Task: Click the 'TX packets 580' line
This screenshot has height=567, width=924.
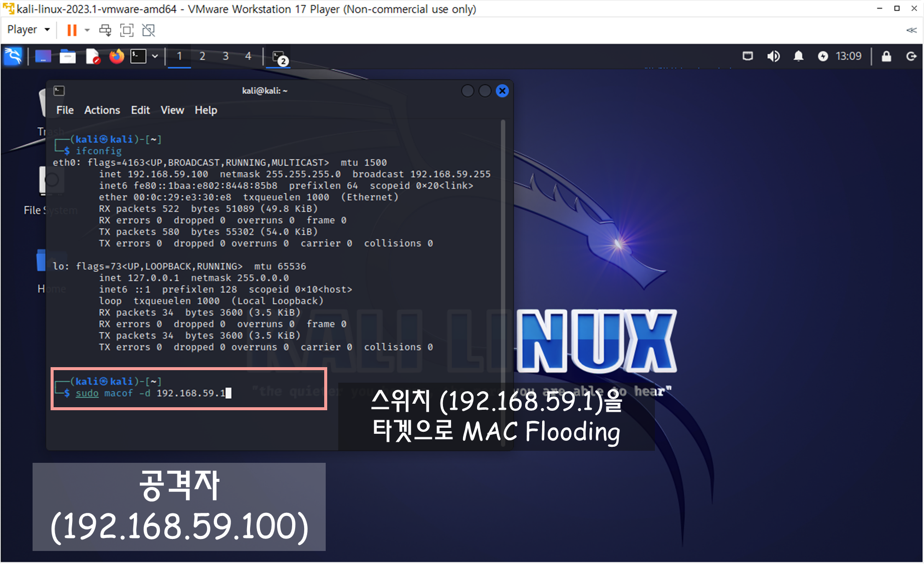Action: 208,232
